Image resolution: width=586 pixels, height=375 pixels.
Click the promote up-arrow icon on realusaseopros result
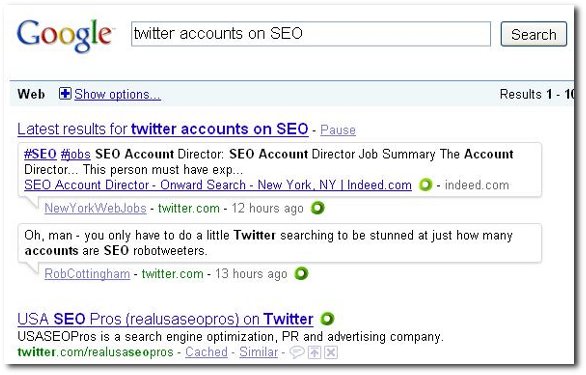[x=314, y=352]
